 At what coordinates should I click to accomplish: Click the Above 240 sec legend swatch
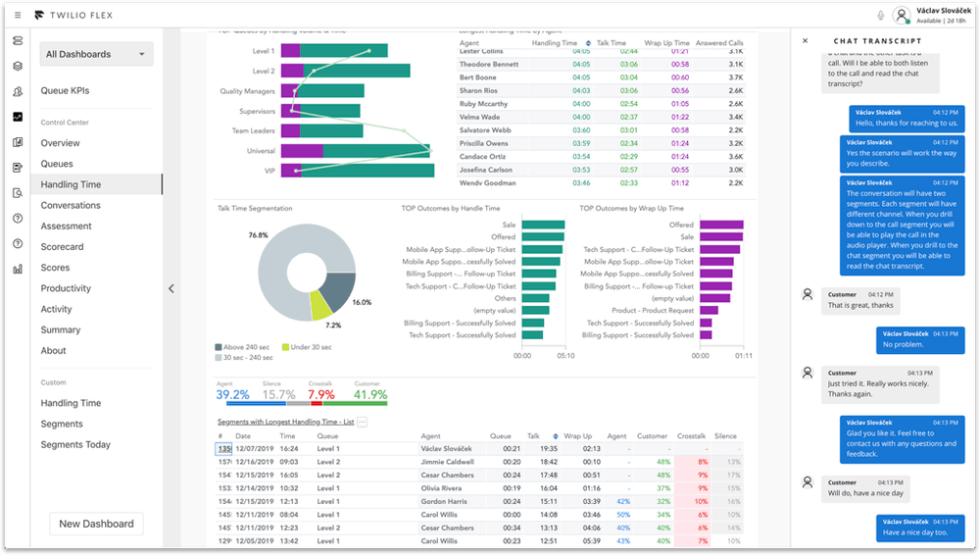pyautogui.click(x=219, y=347)
